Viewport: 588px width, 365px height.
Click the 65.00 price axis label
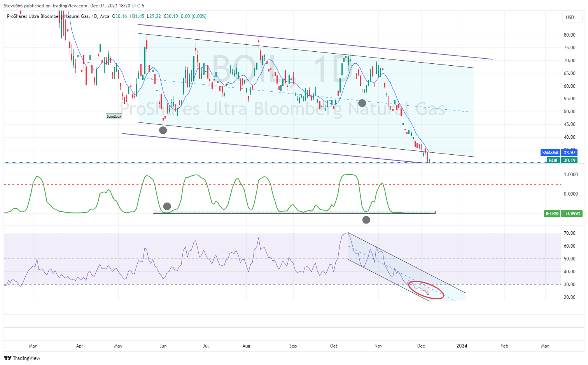[570, 73]
